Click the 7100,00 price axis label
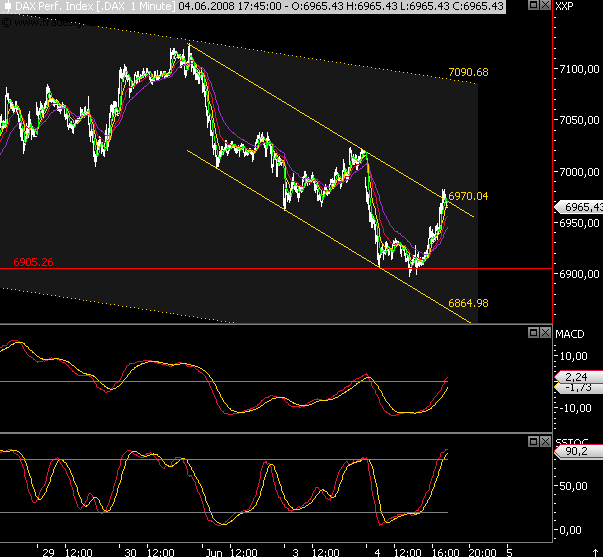 click(579, 69)
